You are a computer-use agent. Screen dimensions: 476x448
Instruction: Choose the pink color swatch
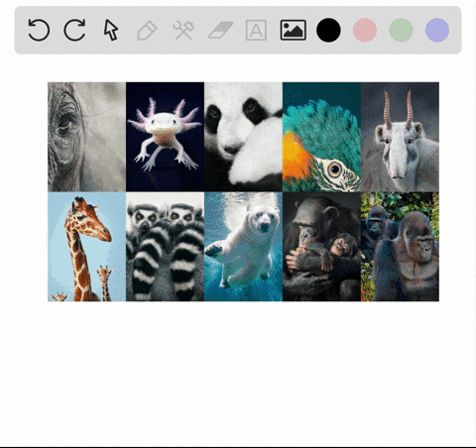365,30
